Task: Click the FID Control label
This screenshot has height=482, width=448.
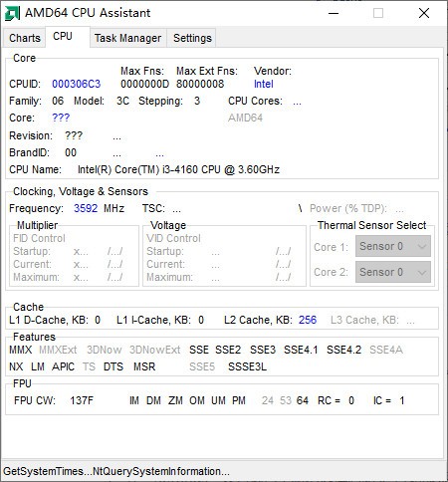Action: [x=39, y=238]
